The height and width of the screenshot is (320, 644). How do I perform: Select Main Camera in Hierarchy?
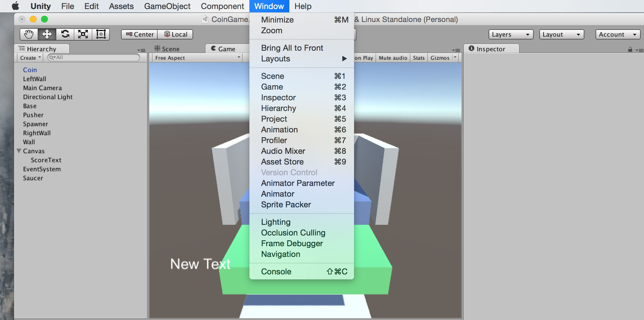click(x=42, y=88)
